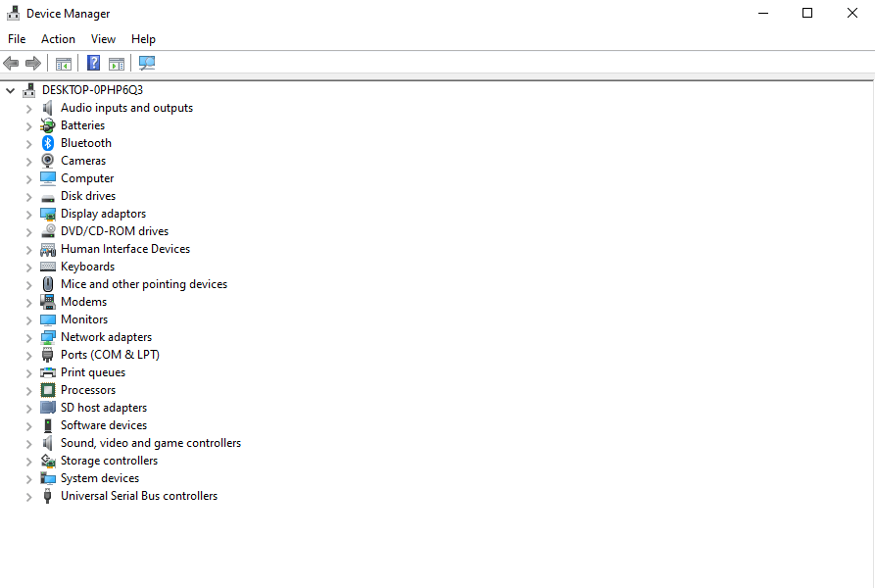Expand Universal Serial Bus controllers
The width and height of the screenshot is (875, 588).
[29, 497]
